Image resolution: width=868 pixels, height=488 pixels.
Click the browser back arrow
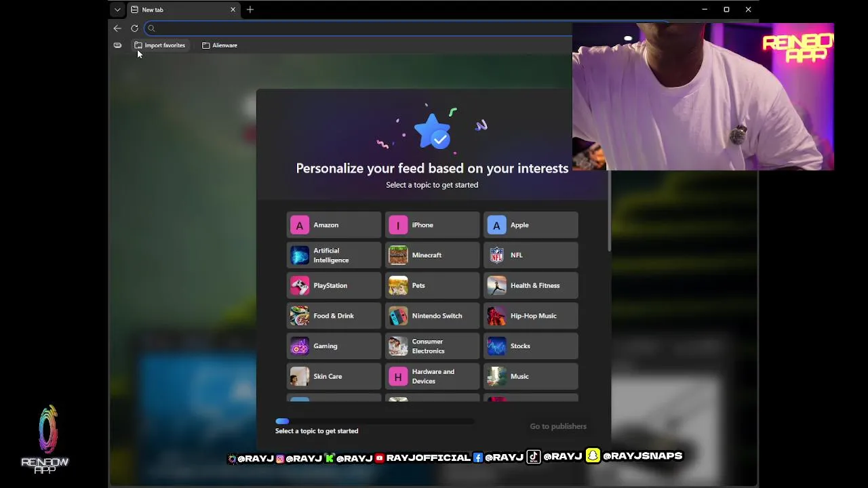(117, 28)
